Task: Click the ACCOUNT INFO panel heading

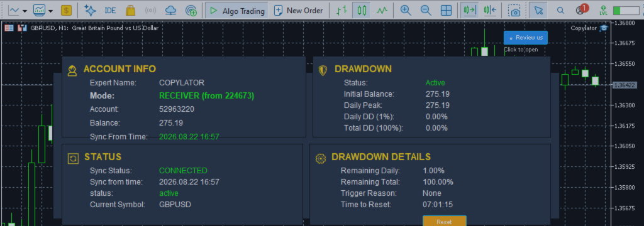Action: point(119,69)
